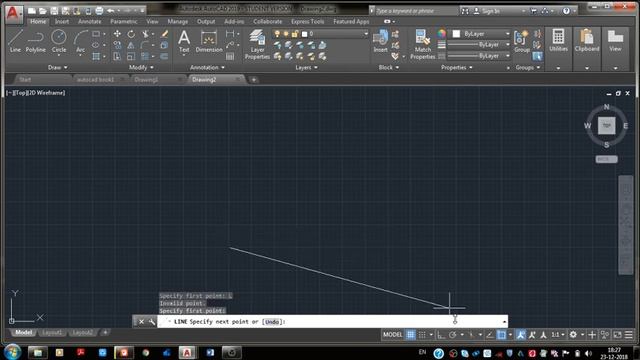The height and width of the screenshot is (360, 640).
Task: Toggle the drawing grid display in status bar
Action: click(410, 335)
